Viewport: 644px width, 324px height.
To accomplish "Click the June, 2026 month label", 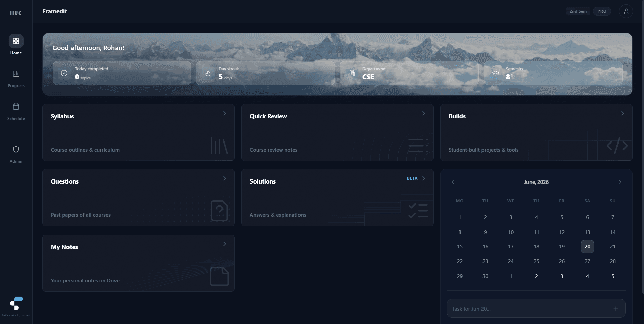I will (536, 182).
